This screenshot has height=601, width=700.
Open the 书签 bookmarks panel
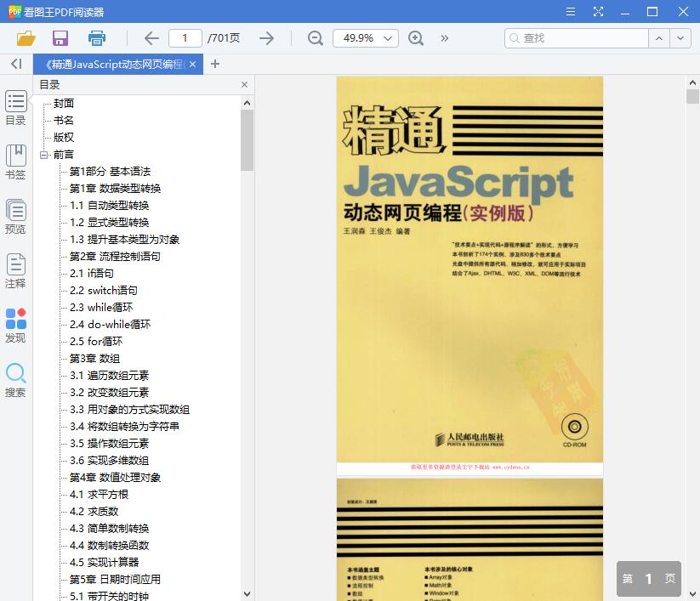(x=15, y=162)
